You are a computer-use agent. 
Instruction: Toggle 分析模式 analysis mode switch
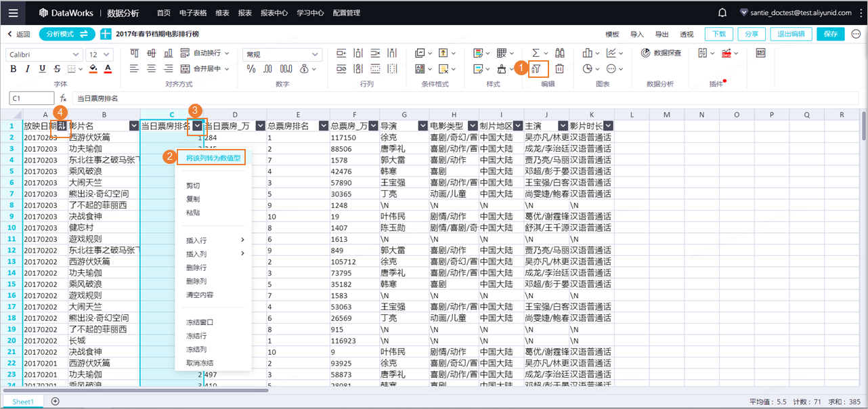point(67,34)
